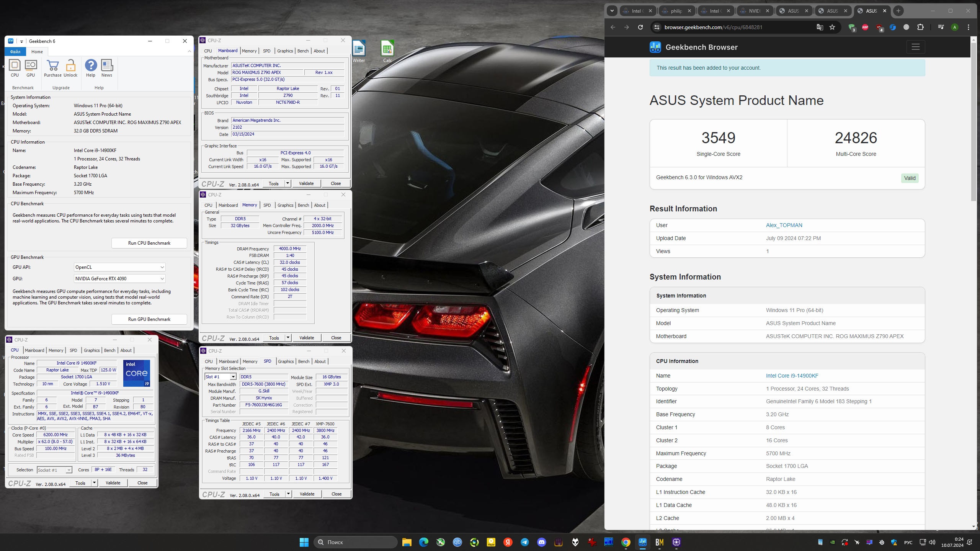The image size is (980, 551).
Task: Click the volume speaker tray icon
Action: (x=932, y=542)
